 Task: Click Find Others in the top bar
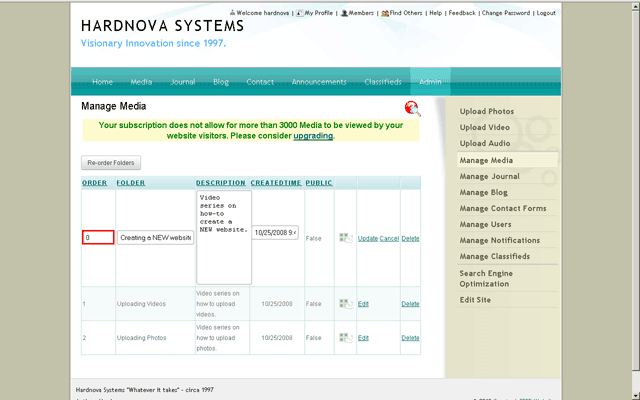[404, 13]
